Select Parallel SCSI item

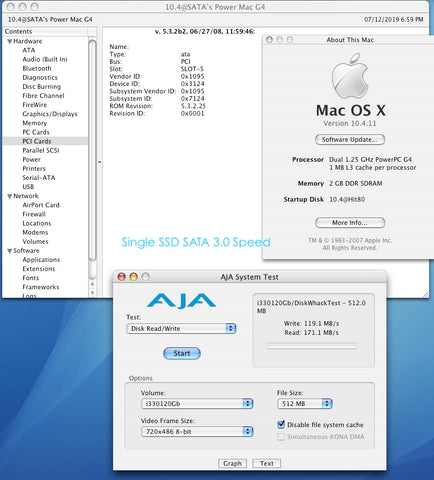pos(41,150)
